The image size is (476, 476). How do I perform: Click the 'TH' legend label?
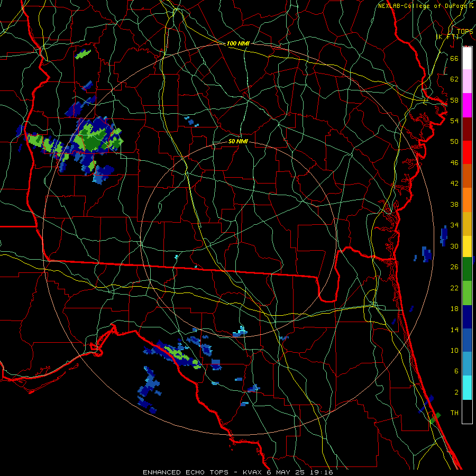click(x=454, y=413)
